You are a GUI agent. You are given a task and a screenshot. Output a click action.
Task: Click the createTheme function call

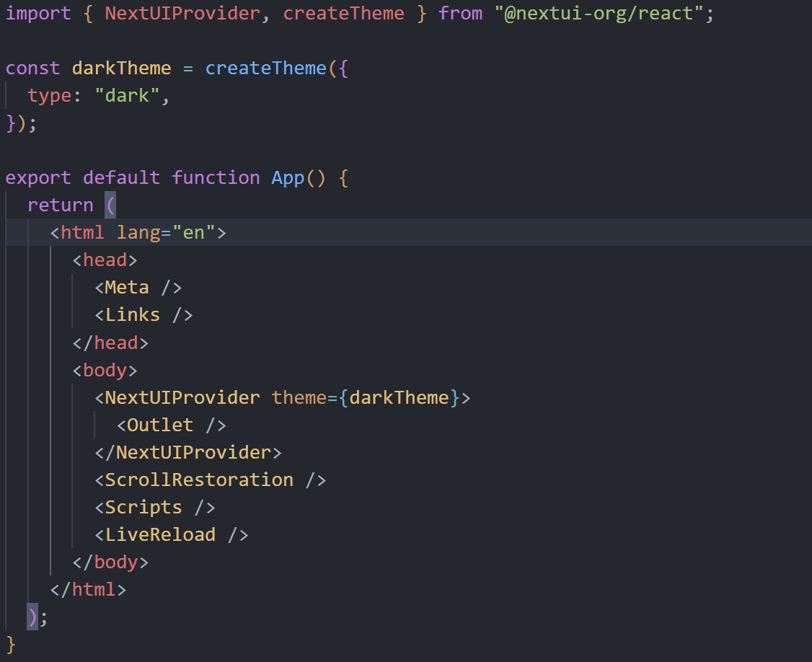(x=265, y=68)
